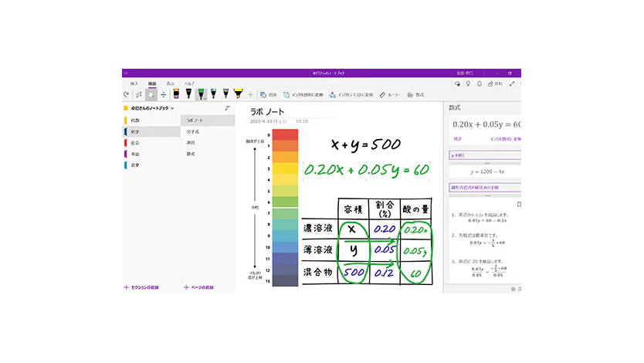
Task: Click the solution y = 1200 − 4x
Action: [487, 171]
